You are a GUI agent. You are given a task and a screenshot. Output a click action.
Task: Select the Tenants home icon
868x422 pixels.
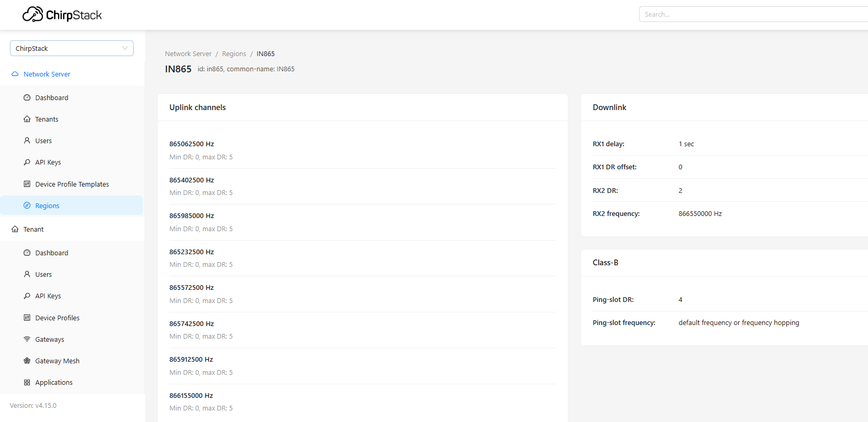point(27,120)
